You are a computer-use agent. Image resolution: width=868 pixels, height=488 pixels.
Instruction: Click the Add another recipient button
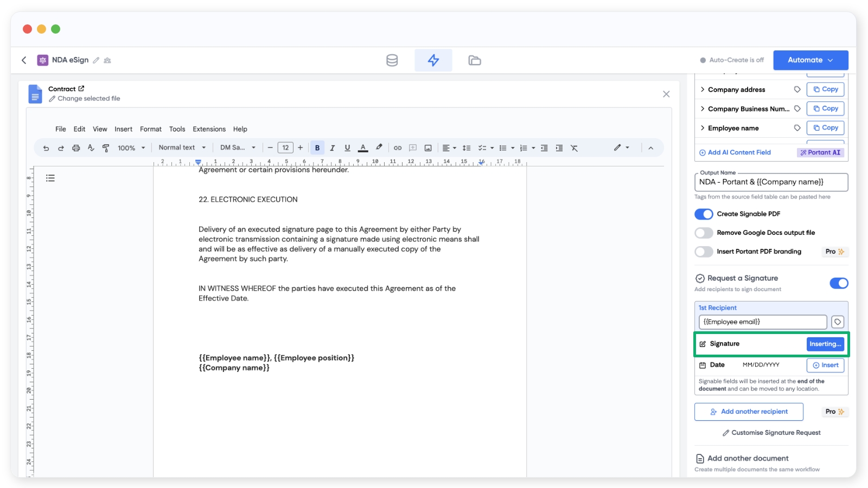coord(749,412)
